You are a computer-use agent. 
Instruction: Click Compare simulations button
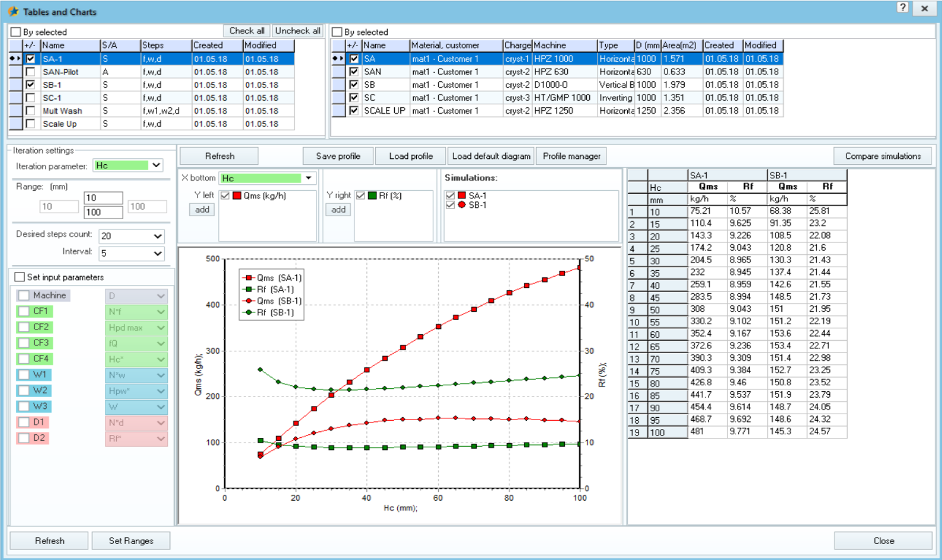pos(883,156)
